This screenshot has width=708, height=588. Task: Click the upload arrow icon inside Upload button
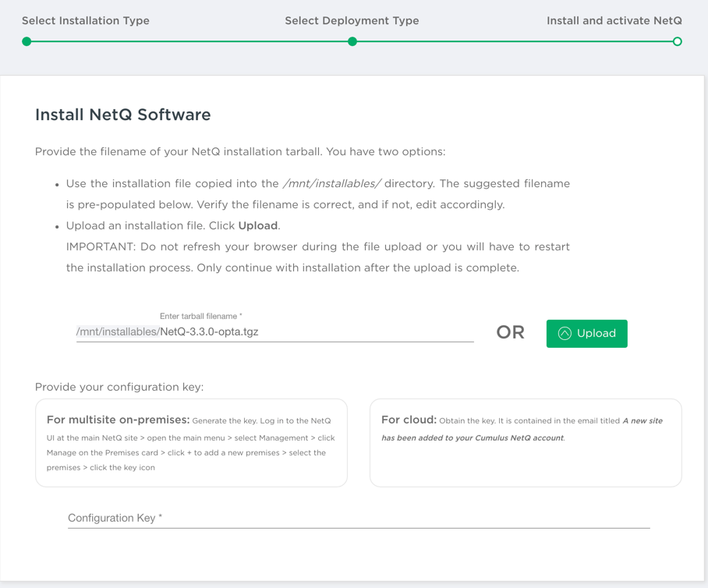565,334
